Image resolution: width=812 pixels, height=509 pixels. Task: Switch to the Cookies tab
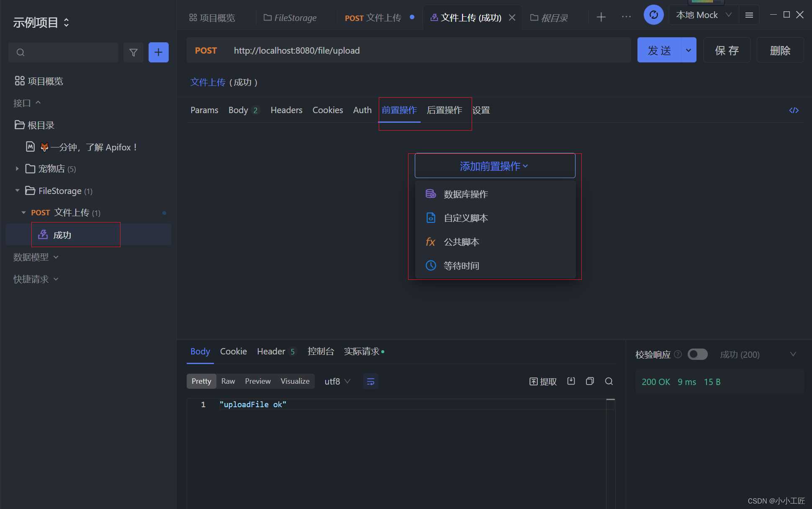tap(328, 110)
